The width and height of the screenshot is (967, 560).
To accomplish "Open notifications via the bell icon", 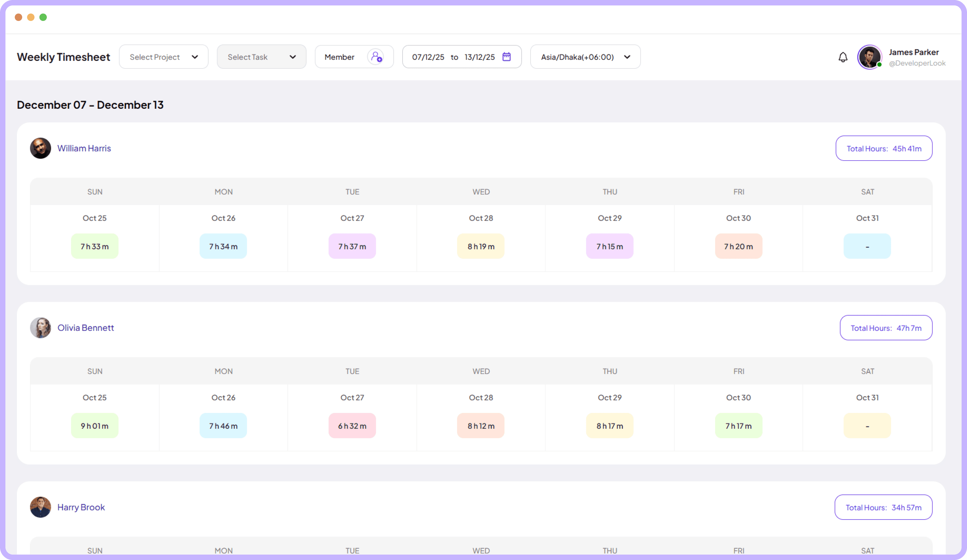I will (x=843, y=57).
